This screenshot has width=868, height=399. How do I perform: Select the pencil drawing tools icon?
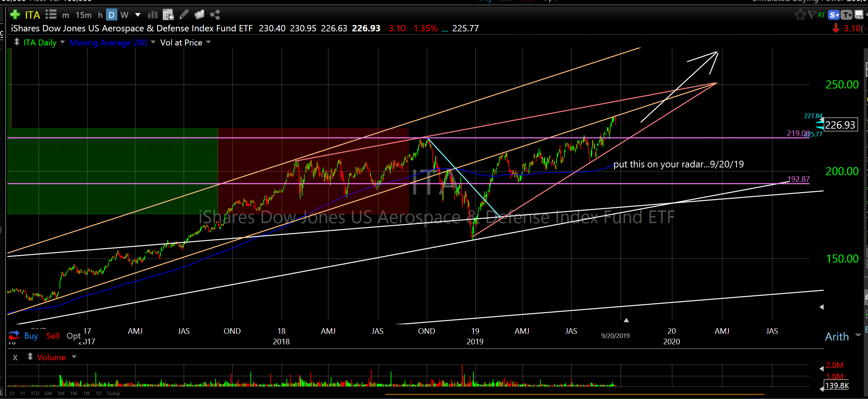[184, 15]
